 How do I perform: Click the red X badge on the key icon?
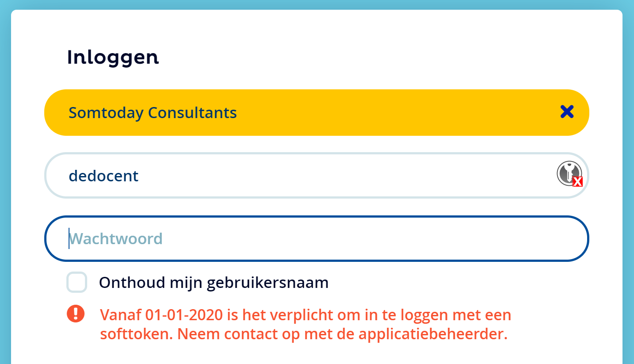click(577, 181)
